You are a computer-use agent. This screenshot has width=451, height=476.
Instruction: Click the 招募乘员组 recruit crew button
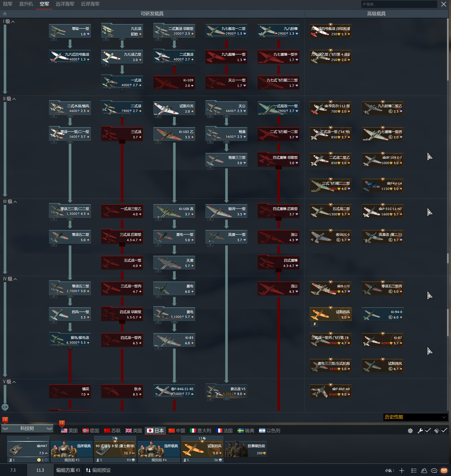tap(246, 449)
